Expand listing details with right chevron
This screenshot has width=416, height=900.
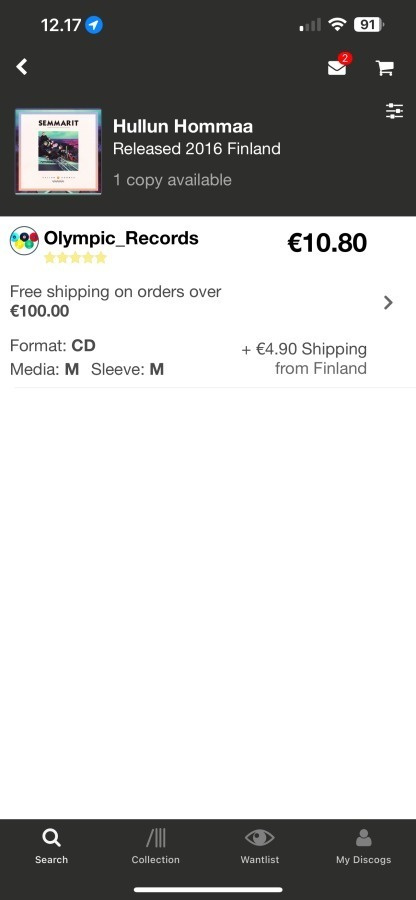[x=388, y=302]
